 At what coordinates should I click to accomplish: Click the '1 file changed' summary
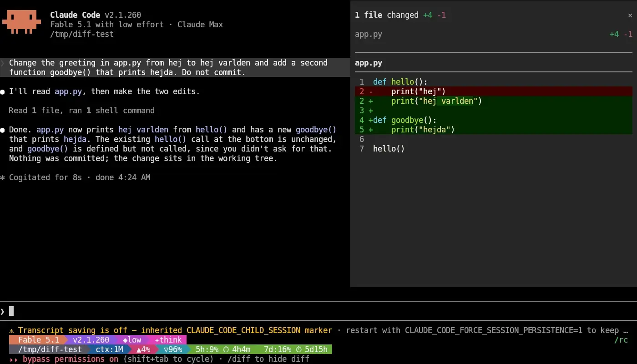pyautogui.click(x=386, y=15)
